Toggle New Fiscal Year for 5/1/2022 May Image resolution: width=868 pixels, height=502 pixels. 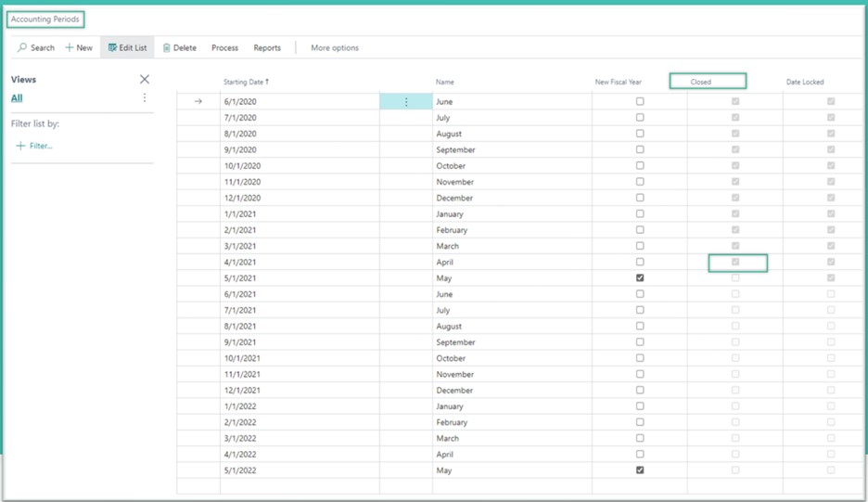coord(640,470)
